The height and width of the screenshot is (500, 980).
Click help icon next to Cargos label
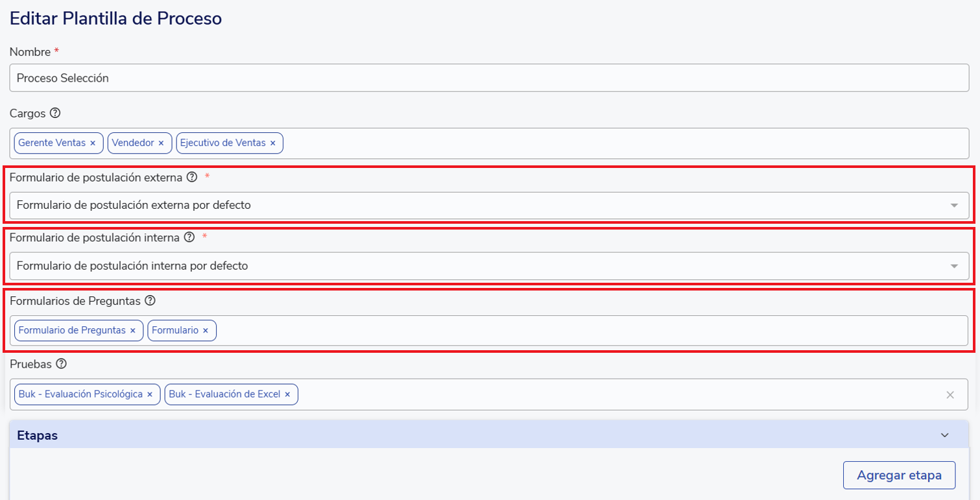point(55,113)
